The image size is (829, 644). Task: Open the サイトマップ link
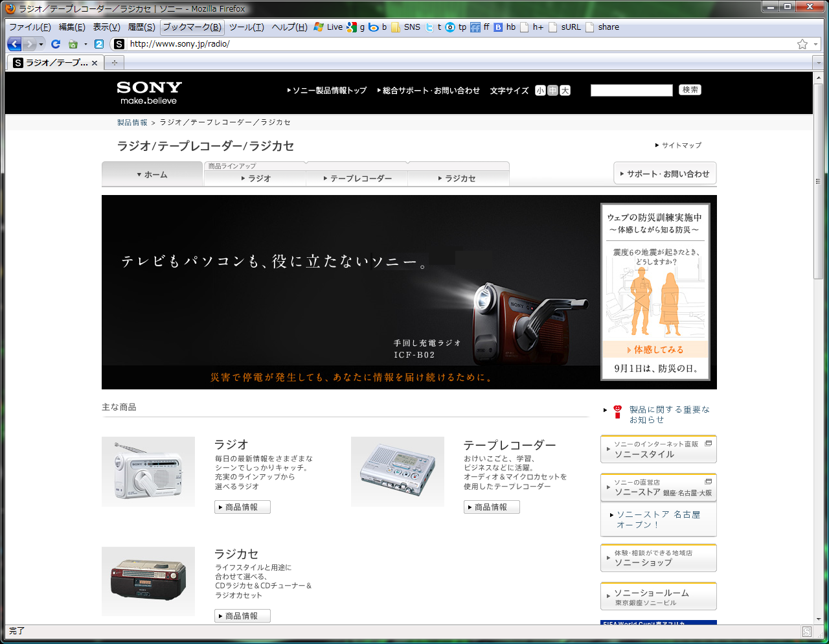pos(678,145)
